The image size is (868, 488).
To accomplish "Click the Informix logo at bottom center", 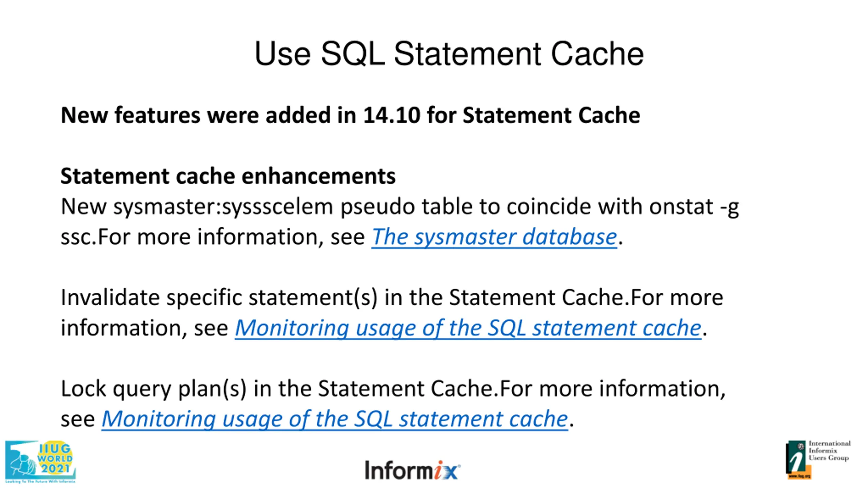I will [x=412, y=470].
